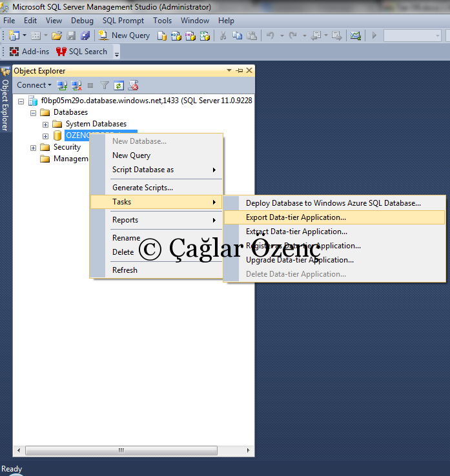Open the empty toolbar combo box
The height and width of the screenshot is (476, 450).
(413, 35)
